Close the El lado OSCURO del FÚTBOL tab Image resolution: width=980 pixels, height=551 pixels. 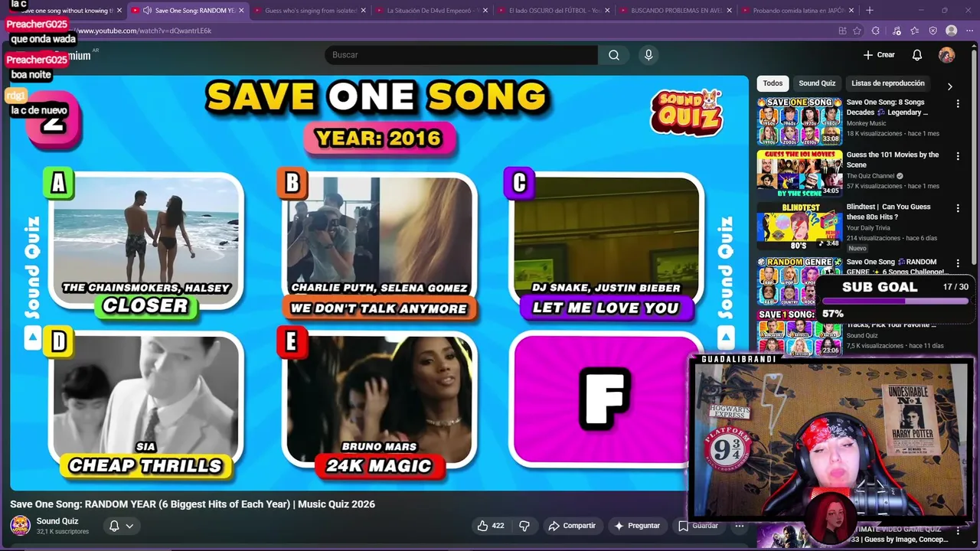(607, 11)
